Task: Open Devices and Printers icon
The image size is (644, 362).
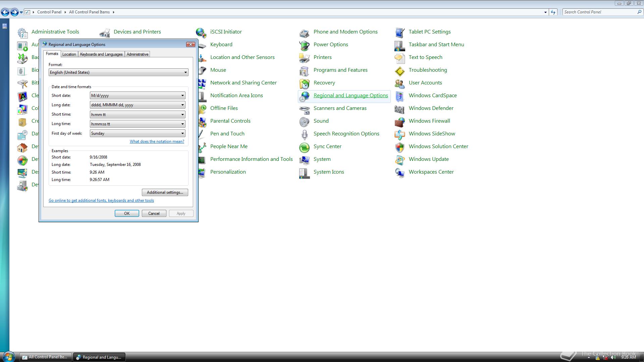Action: pyautogui.click(x=105, y=33)
